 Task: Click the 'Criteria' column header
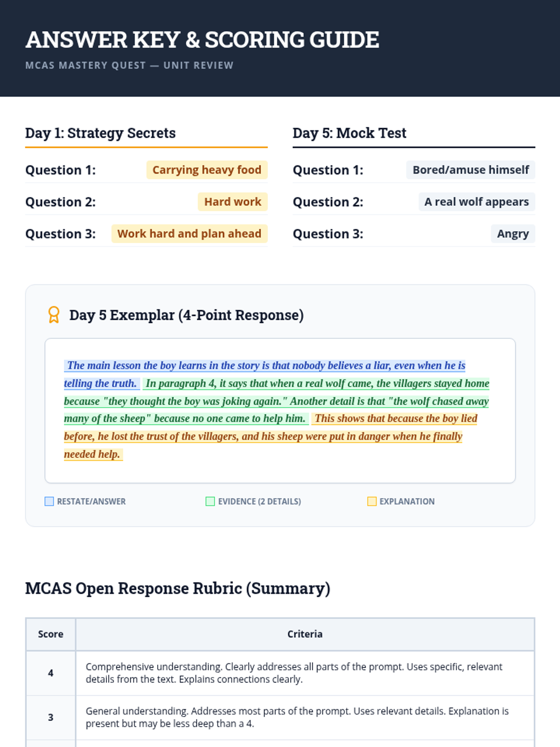coord(305,634)
